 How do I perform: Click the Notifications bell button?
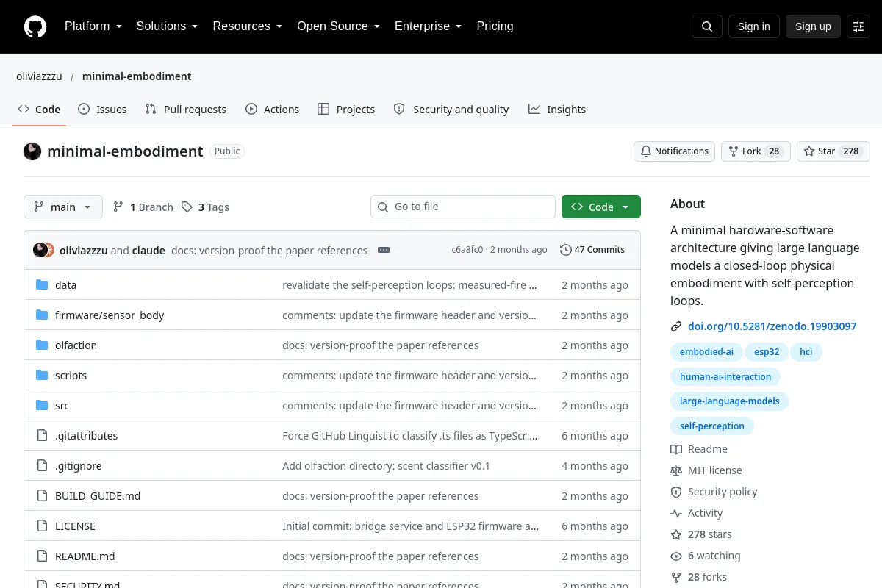point(674,151)
